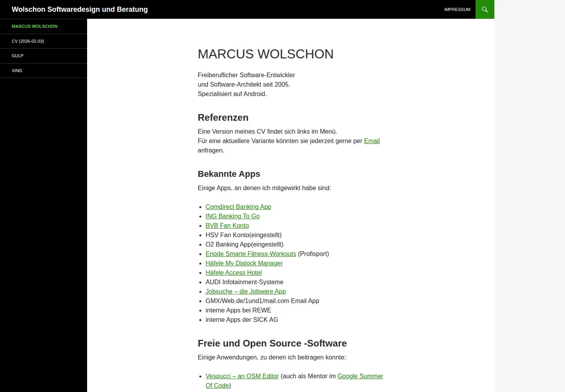Open the CV (2026-02-03) sidebar entry

click(x=28, y=41)
